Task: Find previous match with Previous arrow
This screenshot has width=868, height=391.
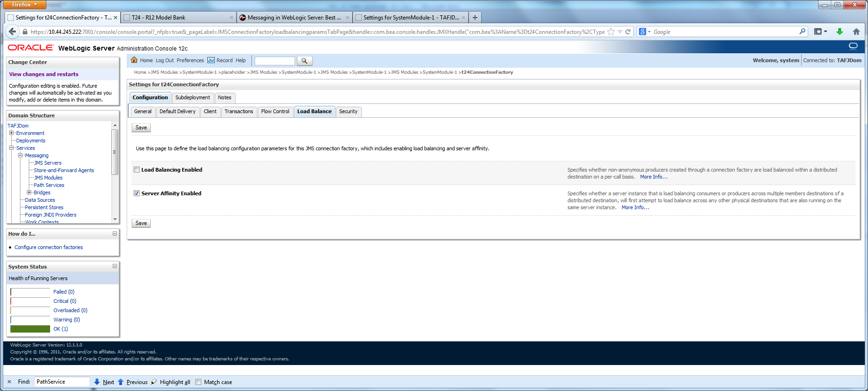Action: click(x=133, y=382)
